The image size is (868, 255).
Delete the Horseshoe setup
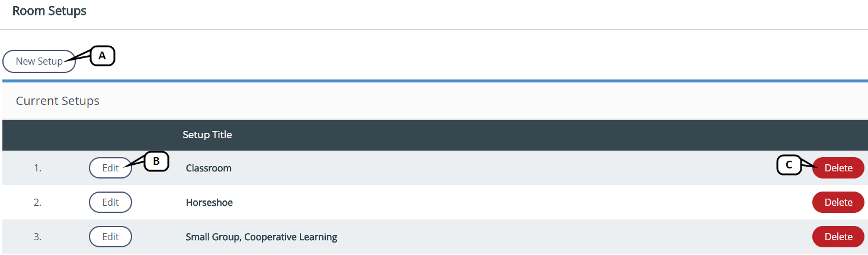coord(838,202)
